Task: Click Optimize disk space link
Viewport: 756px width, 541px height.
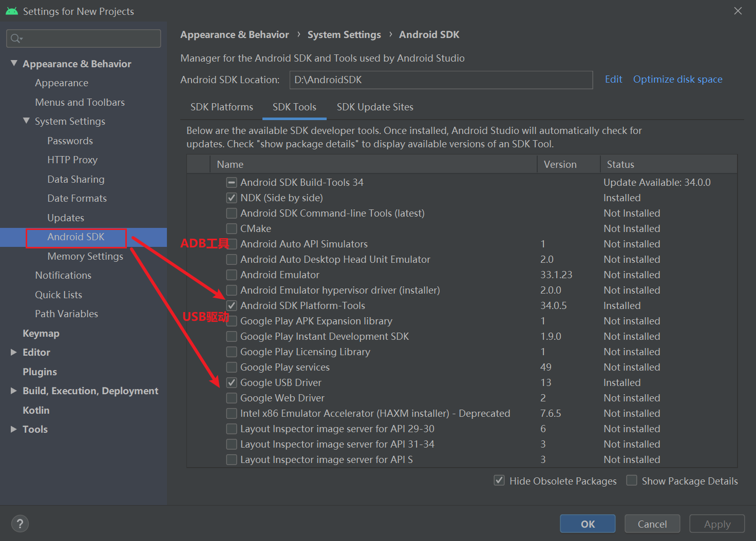Action: click(677, 80)
